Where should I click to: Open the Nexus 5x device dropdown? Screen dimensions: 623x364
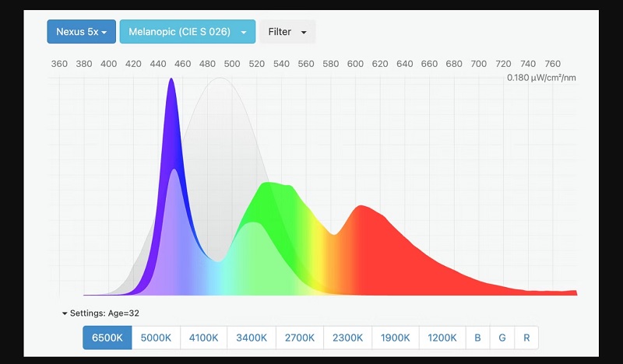tap(81, 32)
